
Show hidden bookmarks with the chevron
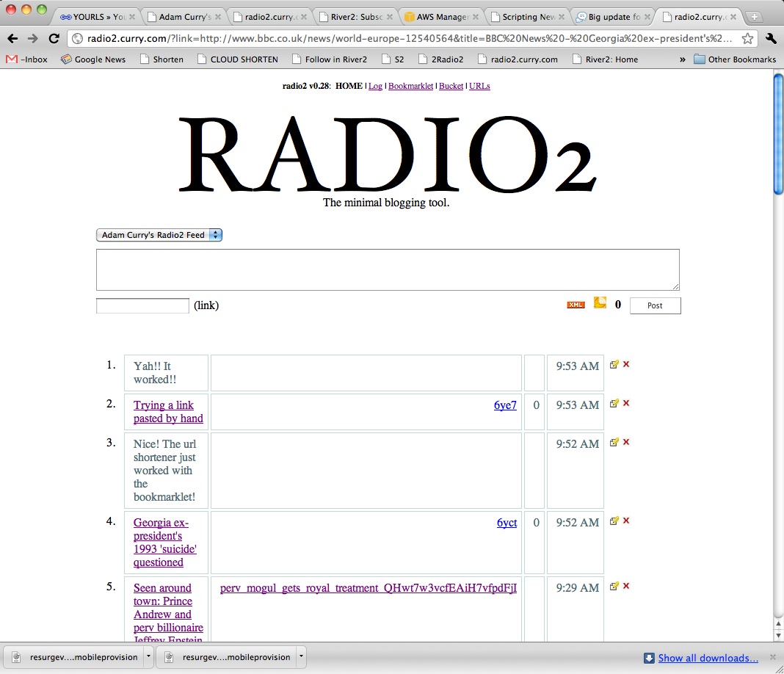point(683,59)
